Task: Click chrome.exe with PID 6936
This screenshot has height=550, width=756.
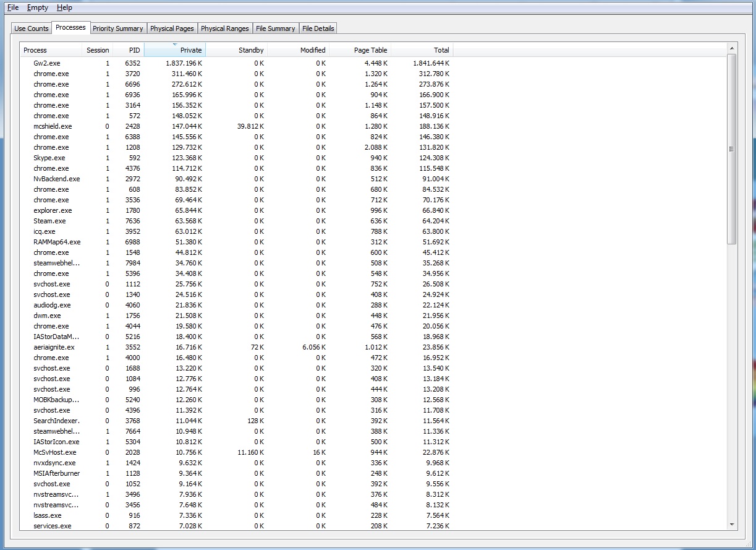Action: (x=51, y=95)
